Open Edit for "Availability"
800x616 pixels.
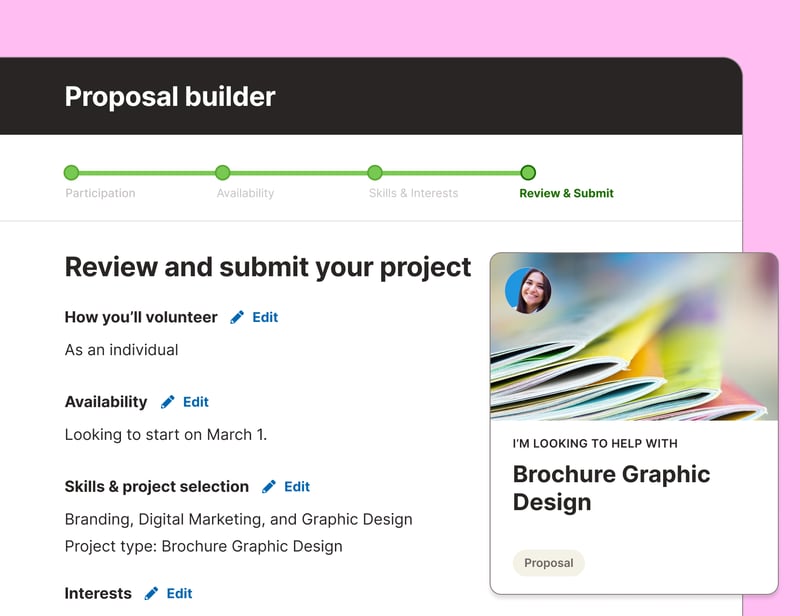click(x=196, y=402)
